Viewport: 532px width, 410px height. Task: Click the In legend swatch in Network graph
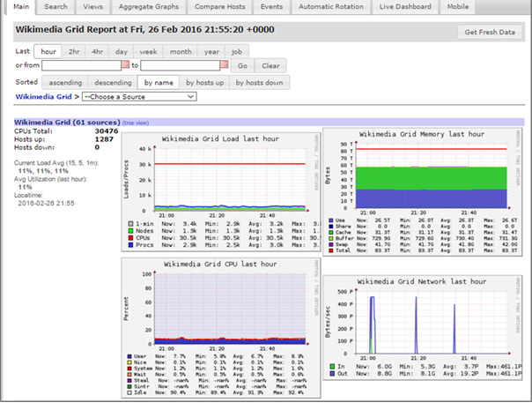click(332, 367)
